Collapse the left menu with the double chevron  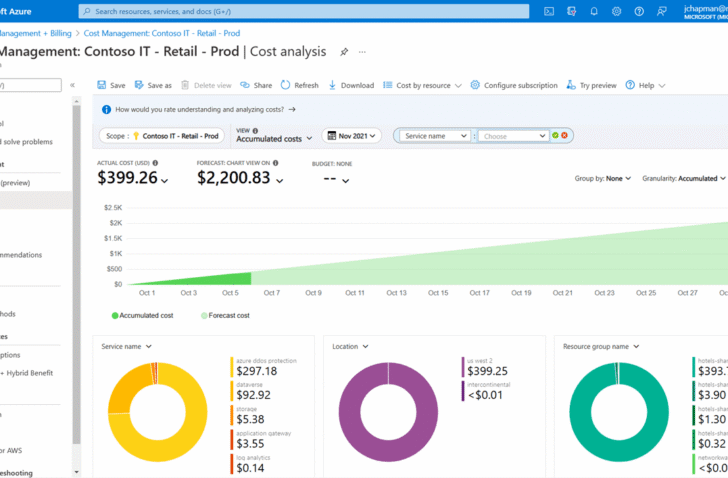tap(72, 85)
